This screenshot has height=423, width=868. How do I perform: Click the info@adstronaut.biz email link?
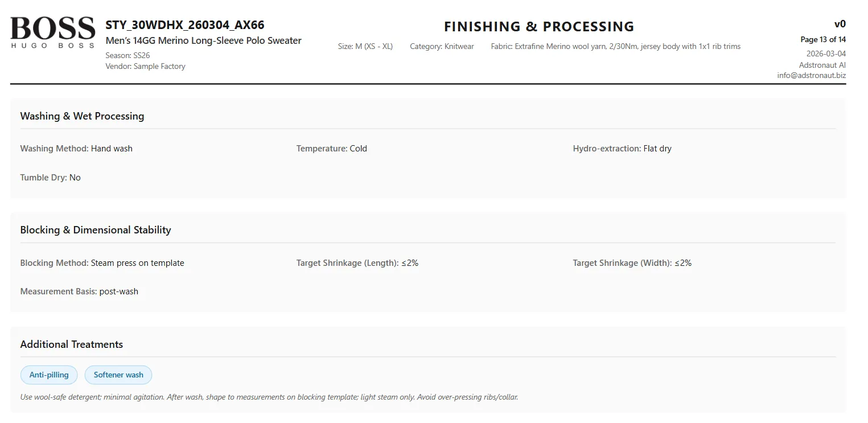coord(811,75)
